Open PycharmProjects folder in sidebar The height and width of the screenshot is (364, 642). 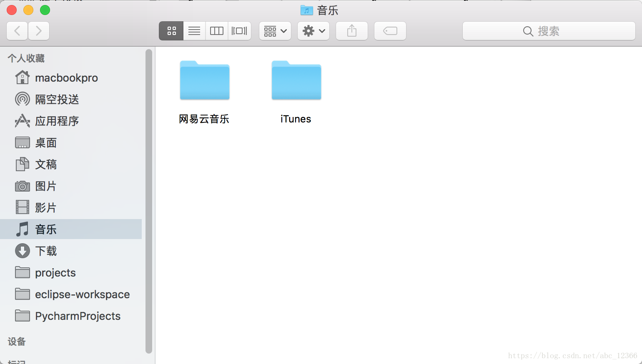(x=71, y=316)
